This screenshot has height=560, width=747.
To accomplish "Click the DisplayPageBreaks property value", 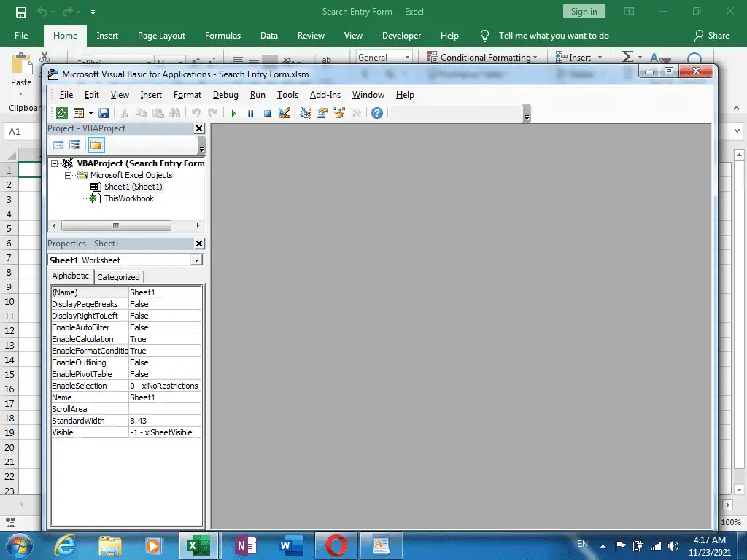I will point(165,304).
